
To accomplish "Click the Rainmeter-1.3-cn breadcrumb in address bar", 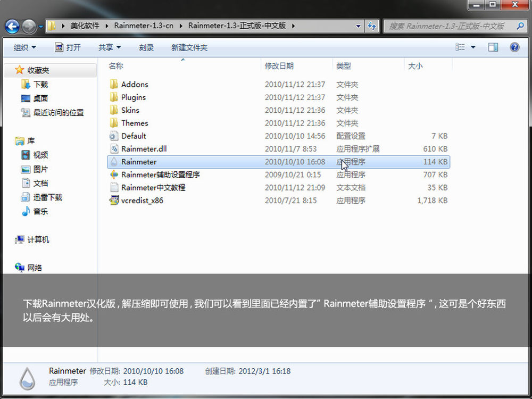I will [x=144, y=26].
